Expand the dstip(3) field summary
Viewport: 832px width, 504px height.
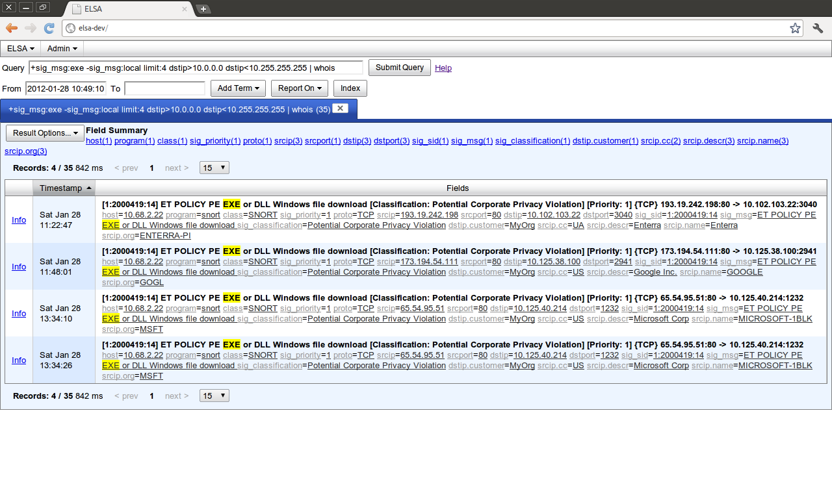[357, 140]
